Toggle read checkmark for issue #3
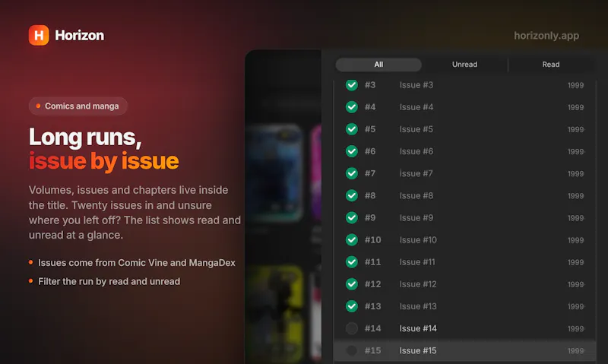 coord(352,85)
